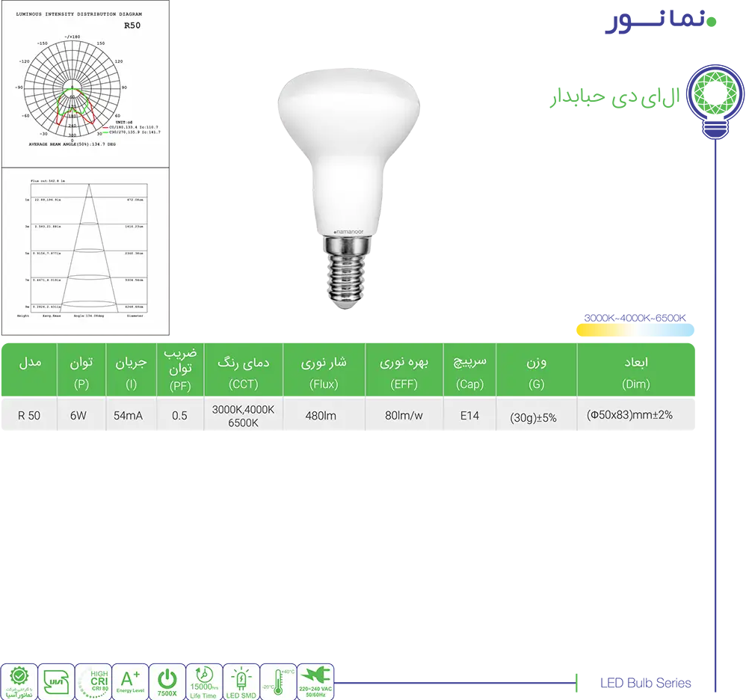Click the color temperature gradient bar
746x700 pixels.
coord(635,330)
